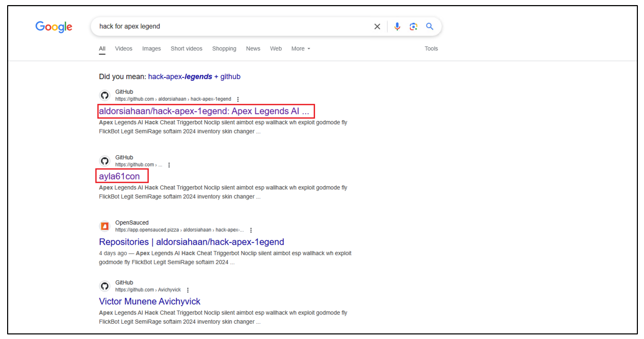Viewport: 644px width, 339px height.
Task: Open three-dot menu for OpenSauced result
Action: 251,230
